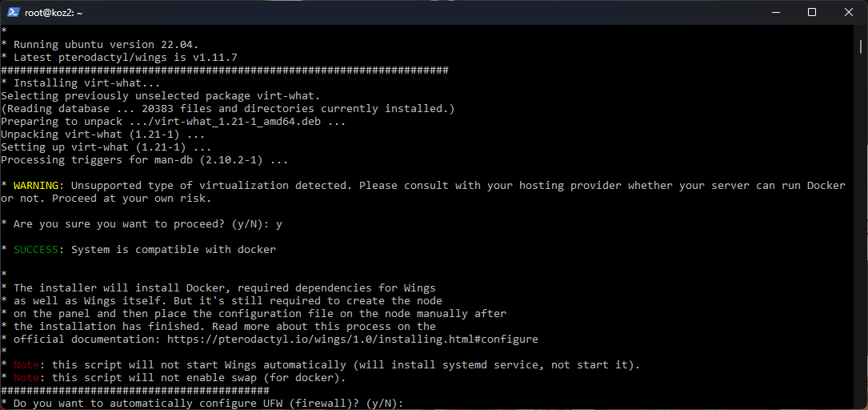
Task: Click the 'Latest pterodactyl/wings is v1.11.7' line
Action: pos(120,58)
